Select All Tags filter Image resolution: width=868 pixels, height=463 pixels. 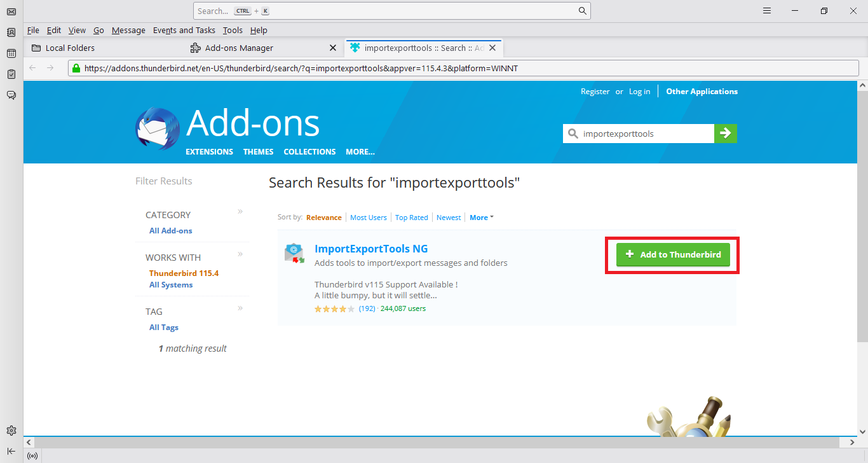point(164,328)
